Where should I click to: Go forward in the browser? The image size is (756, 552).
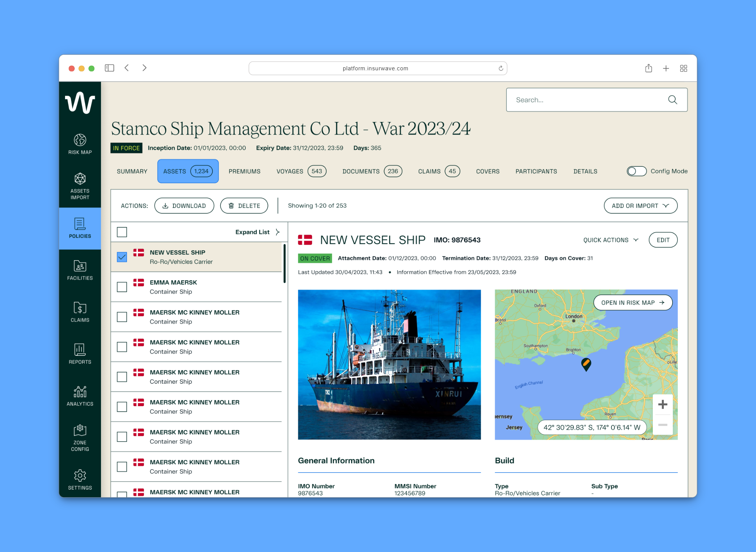pyautogui.click(x=144, y=68)
